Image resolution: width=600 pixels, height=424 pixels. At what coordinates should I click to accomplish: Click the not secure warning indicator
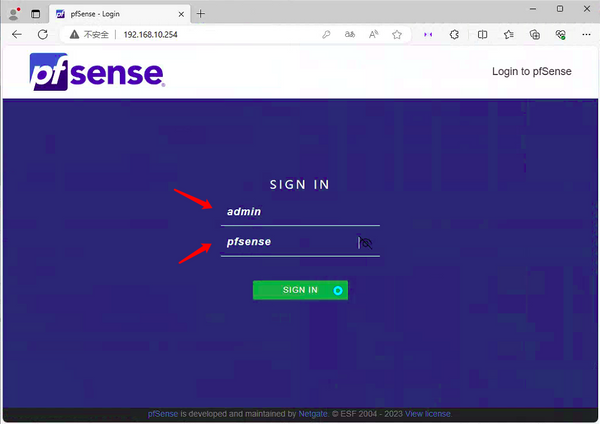pyautogui.click(x=91, y=34)
